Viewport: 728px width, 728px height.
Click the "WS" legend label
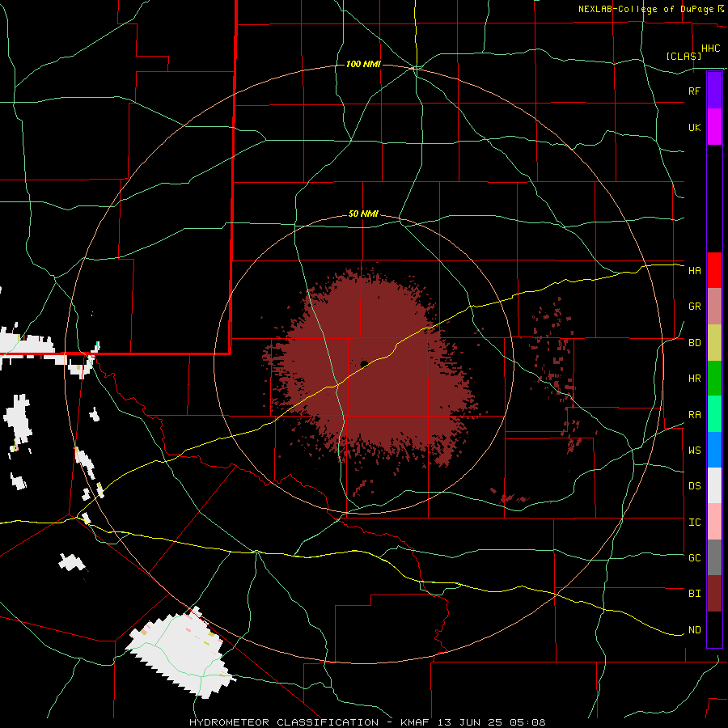click(694, 451)
